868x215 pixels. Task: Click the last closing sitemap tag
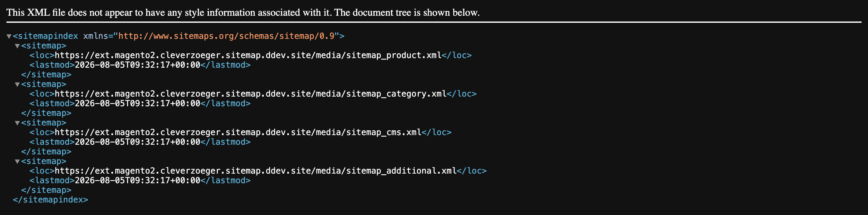point(46,190)
